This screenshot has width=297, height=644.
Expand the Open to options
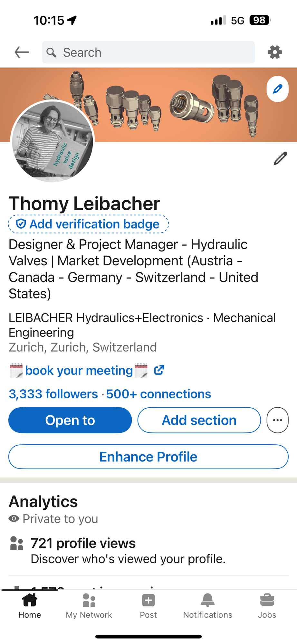pyautogui.click(x=70, y=420)
